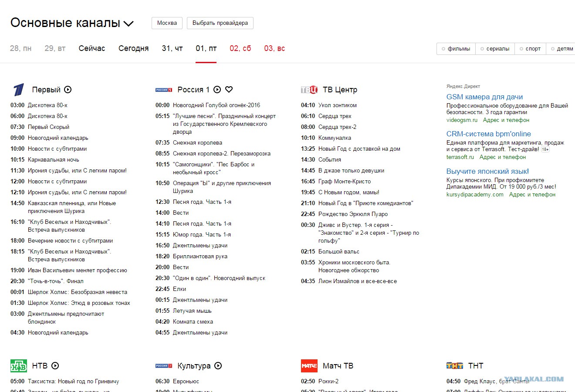Screen dimensions: 575x392
Task: Open the CRM-система bpm'online ad link
Action: coord(489,134)
